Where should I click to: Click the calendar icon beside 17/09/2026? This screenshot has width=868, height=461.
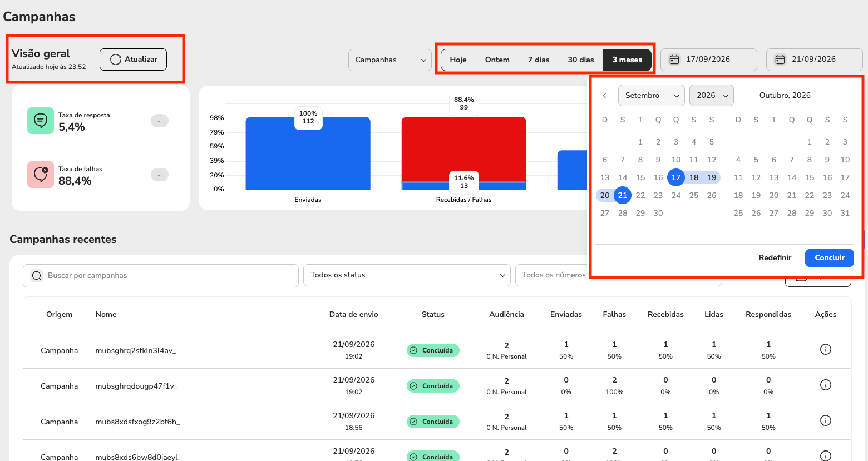[674, 60]
